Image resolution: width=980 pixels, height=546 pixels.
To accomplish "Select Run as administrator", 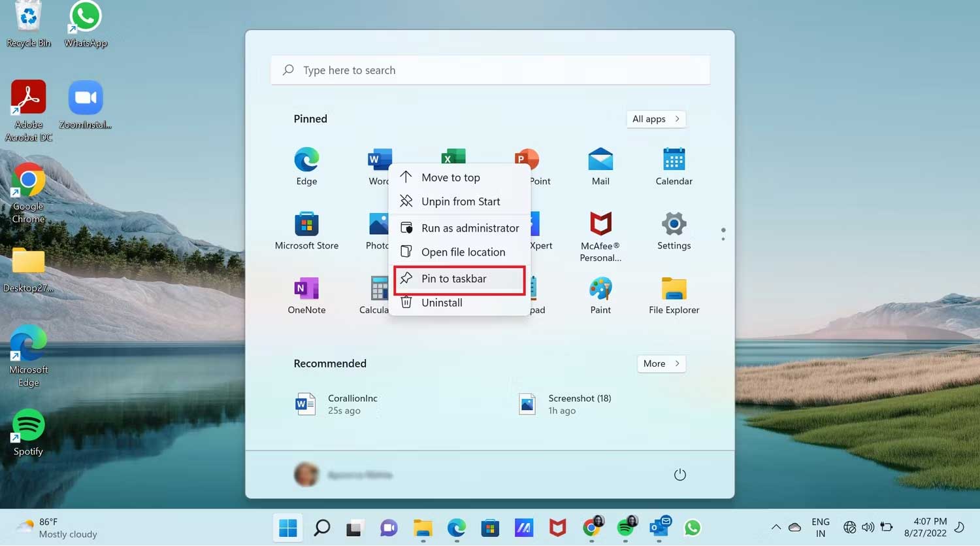I will [459, 228].
